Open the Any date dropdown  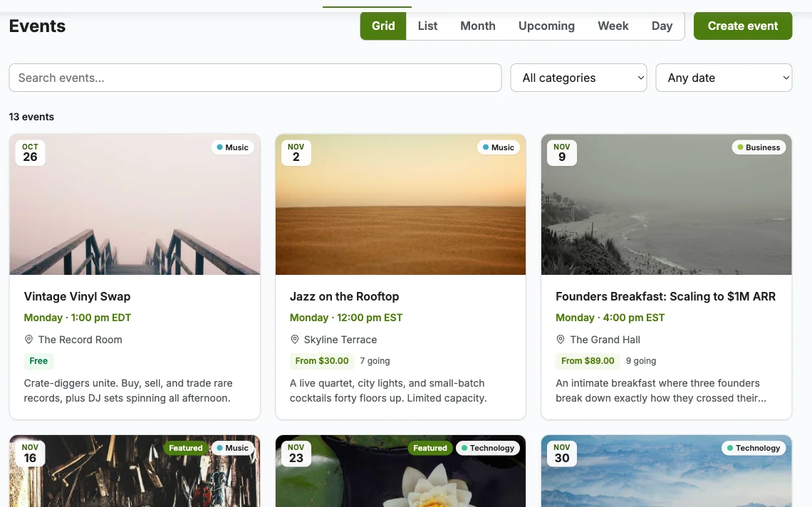(x=724, y=78)
